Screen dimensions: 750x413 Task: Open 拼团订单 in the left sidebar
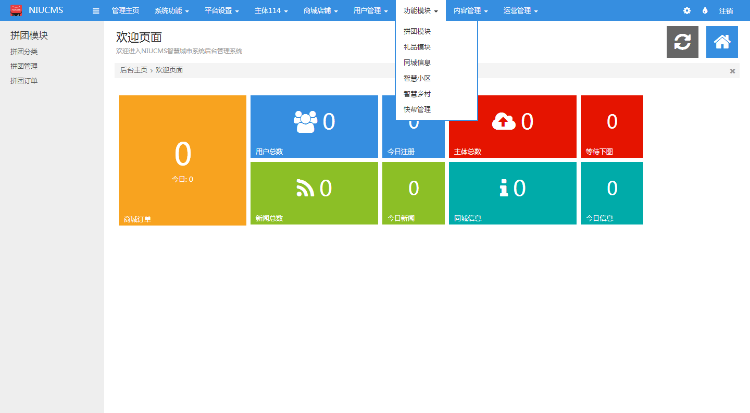(24, 81)
